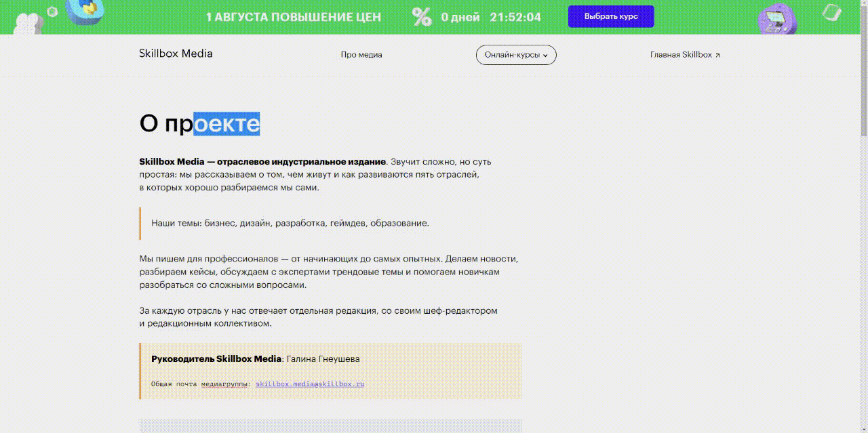Click the skillbox.media@skillbox.ru email link
The width and height of the screenshot is (868, 433).
(310, 384)
